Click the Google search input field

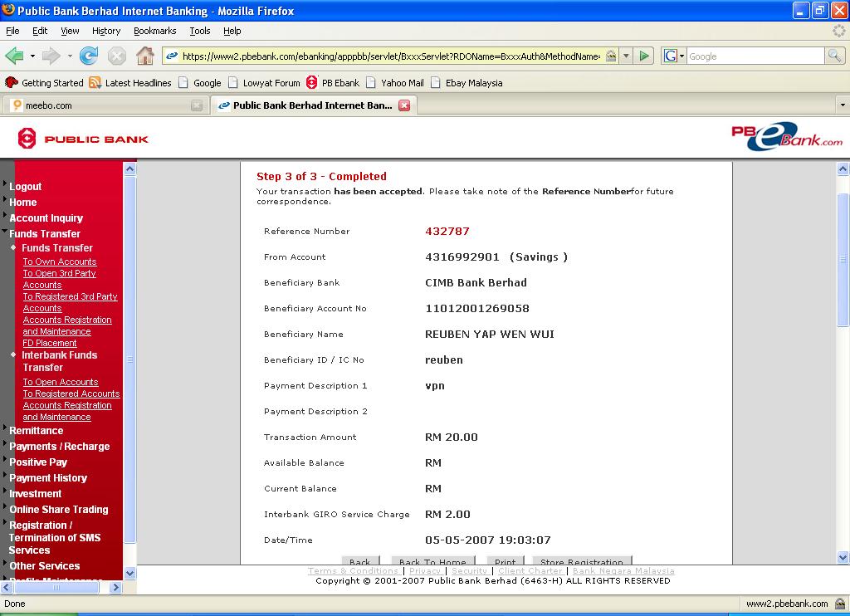pyautogui.click(x=755, y=56)
